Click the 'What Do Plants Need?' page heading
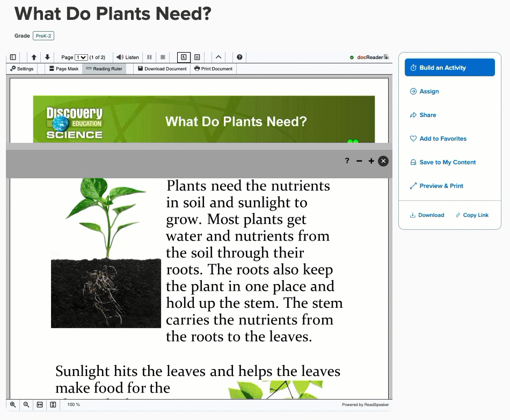This screenshot has height=420, width=510. [x=113, y=13]
